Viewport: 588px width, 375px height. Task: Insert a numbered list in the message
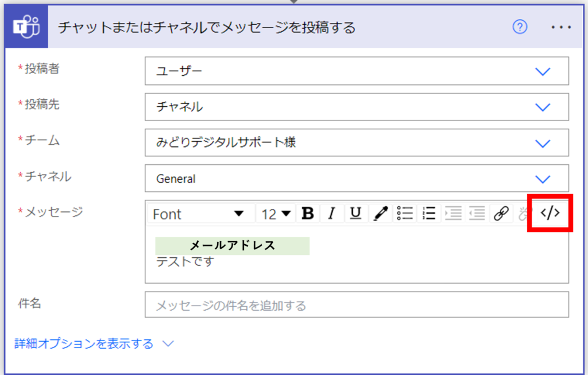[428, 213]
